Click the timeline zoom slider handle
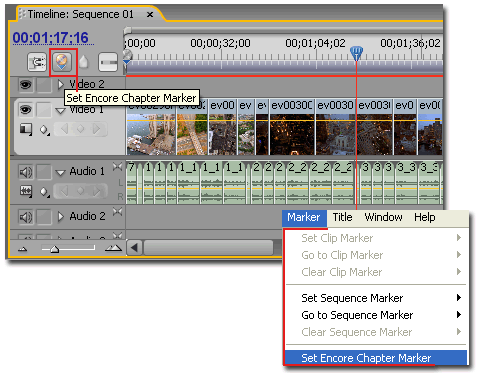The image size is (479, 373). point(54,249)
